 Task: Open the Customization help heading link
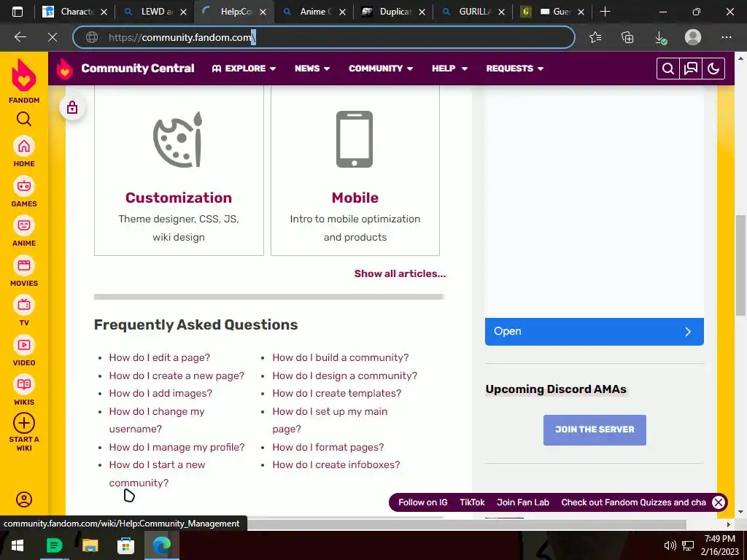tap(179, 198)
